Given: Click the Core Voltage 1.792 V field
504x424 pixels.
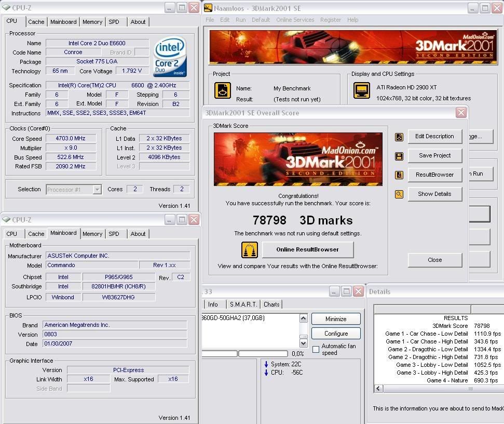Looking at the screenshot, I should click(x=132, y=71).
